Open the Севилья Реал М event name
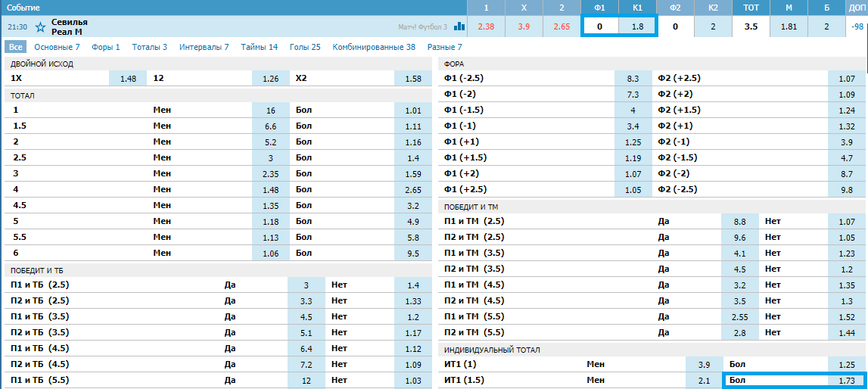Screen dimensions: 868x389 [69, 26]
